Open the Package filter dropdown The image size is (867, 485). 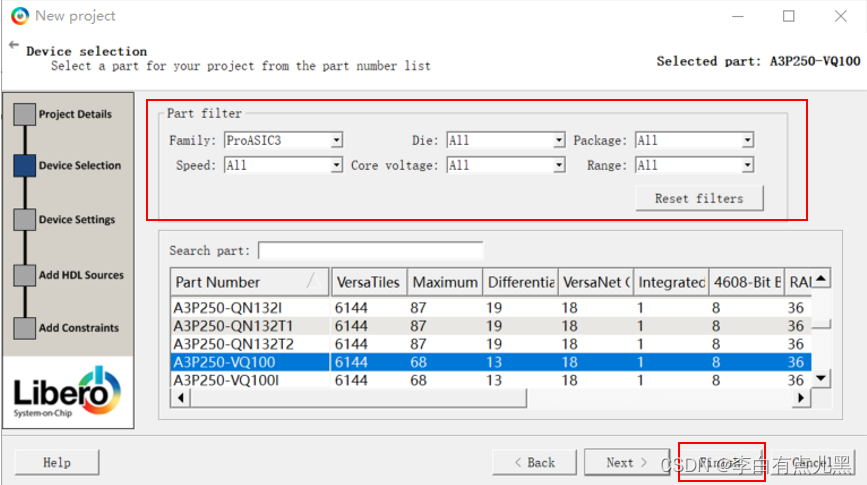click(694, 140)
